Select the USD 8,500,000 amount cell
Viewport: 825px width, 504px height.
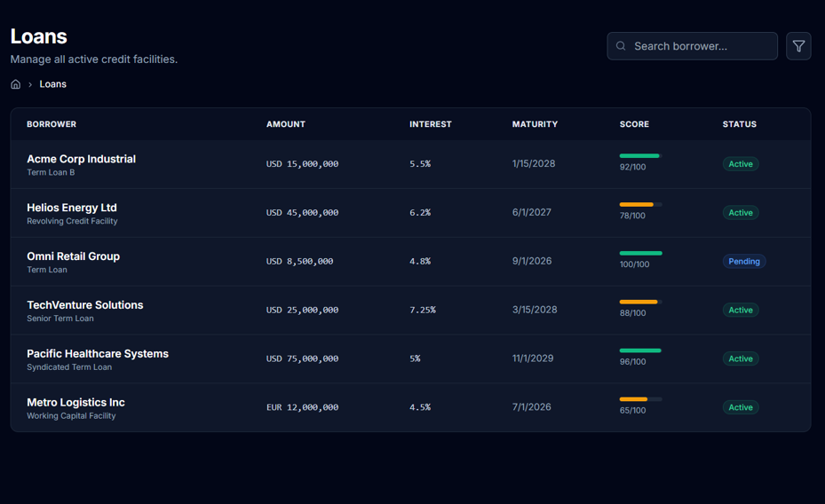point(299,261)
